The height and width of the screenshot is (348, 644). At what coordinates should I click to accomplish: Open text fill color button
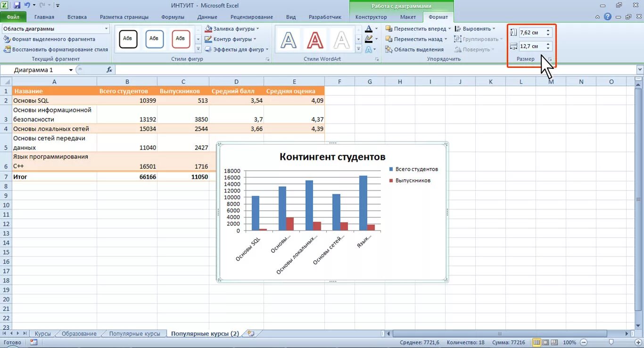(369, 29)
